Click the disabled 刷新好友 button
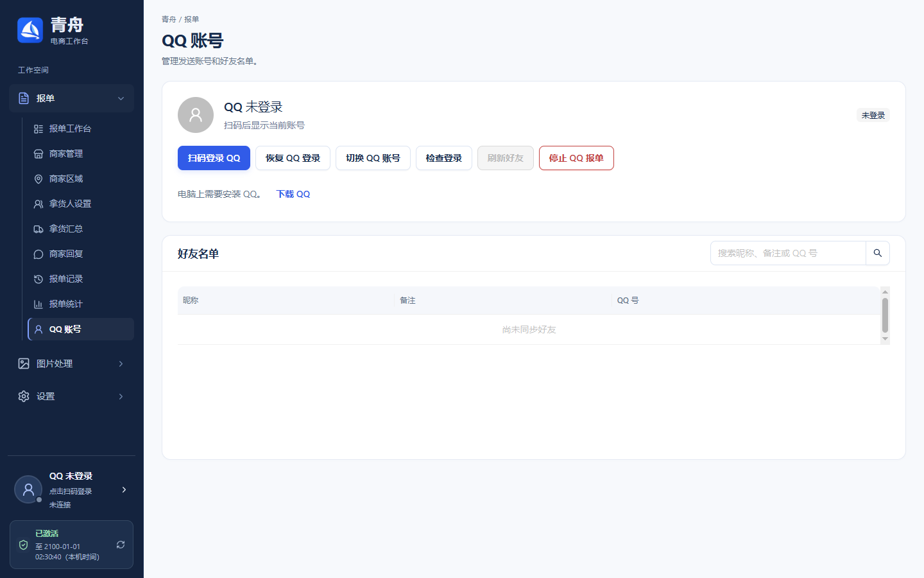 point(506,158)
